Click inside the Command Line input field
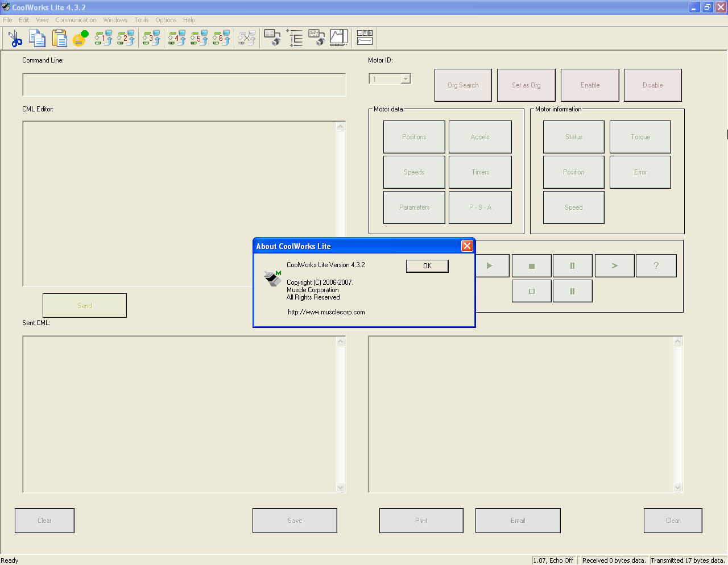The width and height of the screenshot is (728, 565). click(184, 85)
